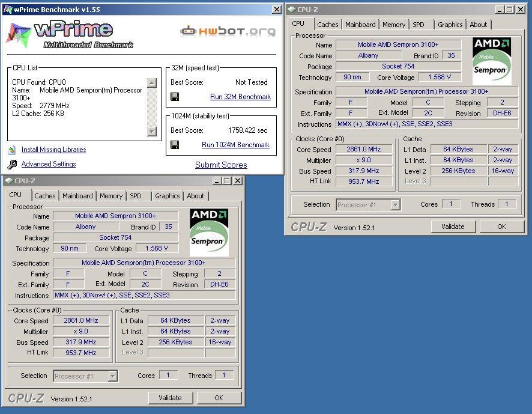The height and width of the screenshot is (414, 532).
Task: Click the Not Tested 32M score text
Action: pyautogui.click(x=251, y=82)
